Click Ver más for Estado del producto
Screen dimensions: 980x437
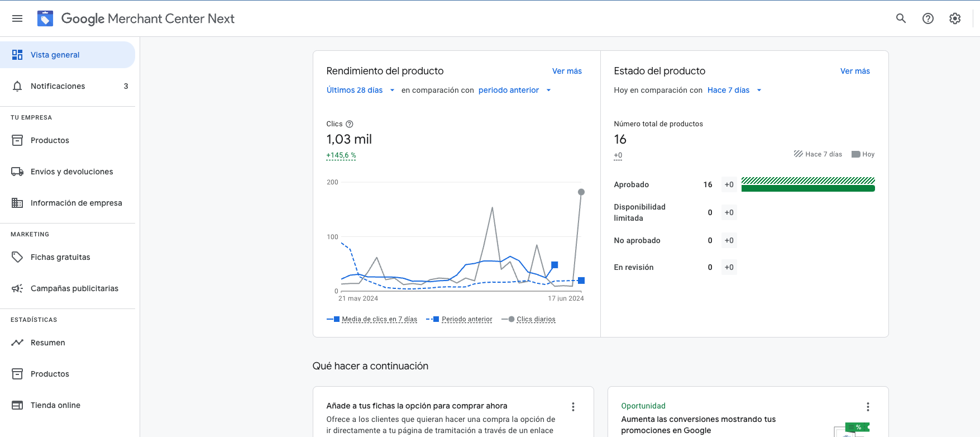pyautogui.click(x=854, y=71)
